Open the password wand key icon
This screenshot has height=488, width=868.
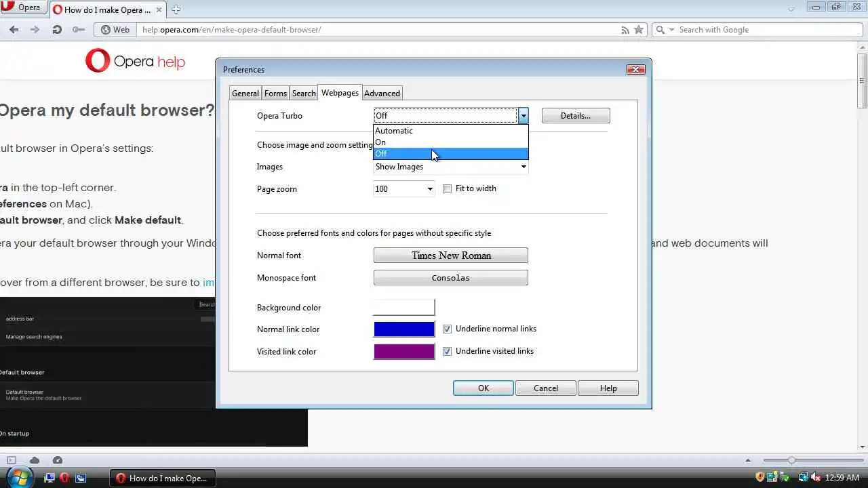click(79, 30)
